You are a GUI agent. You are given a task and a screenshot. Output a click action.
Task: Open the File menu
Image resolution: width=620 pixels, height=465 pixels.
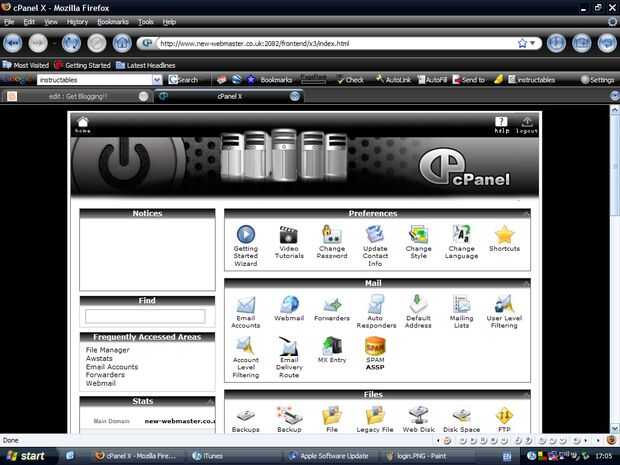(9, 22)
